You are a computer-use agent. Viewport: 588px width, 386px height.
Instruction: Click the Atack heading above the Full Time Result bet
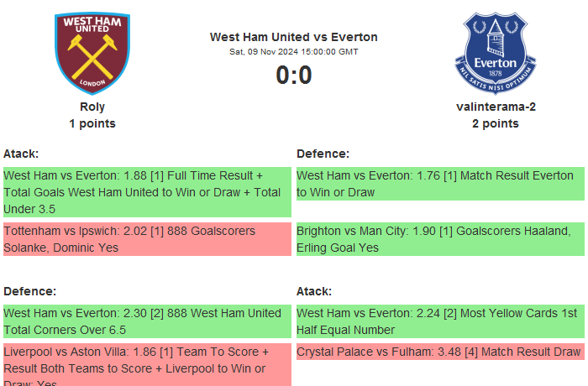(x=21, y=154)
